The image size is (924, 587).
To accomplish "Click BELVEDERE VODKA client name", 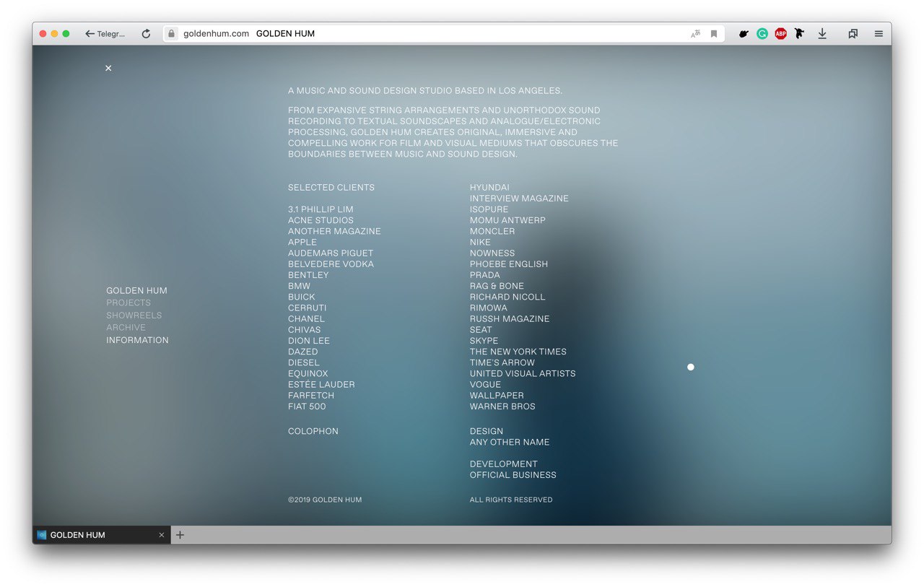I will (331, 264).
